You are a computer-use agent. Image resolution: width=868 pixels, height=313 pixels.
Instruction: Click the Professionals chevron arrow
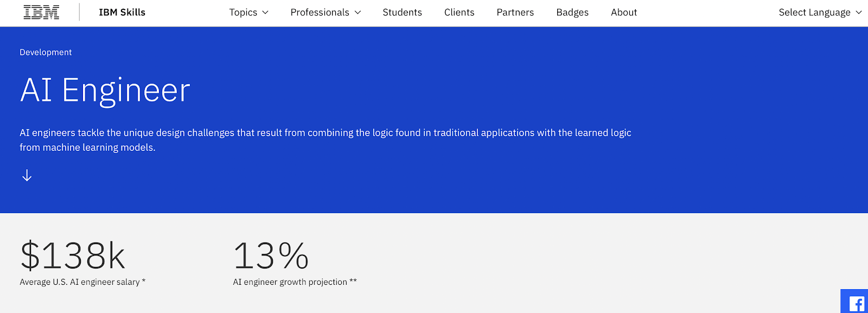tap(358, 12)
